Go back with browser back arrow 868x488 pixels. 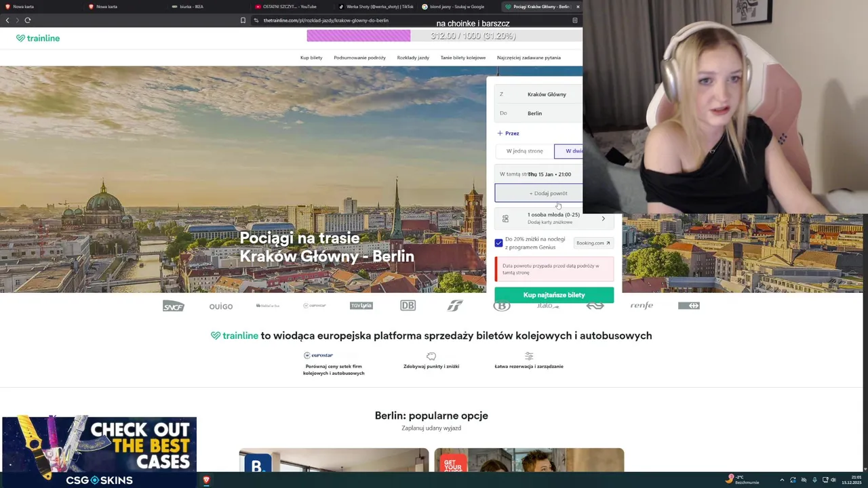pos(7,20)
